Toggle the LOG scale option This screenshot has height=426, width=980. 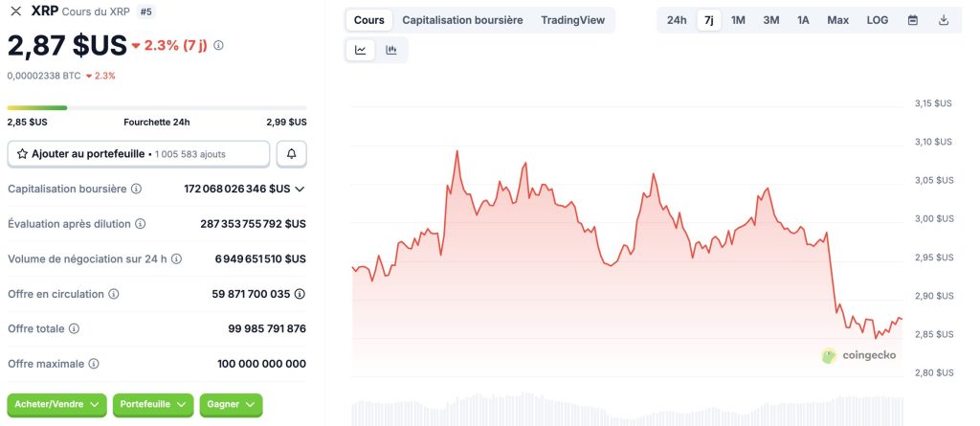[878, 20]
